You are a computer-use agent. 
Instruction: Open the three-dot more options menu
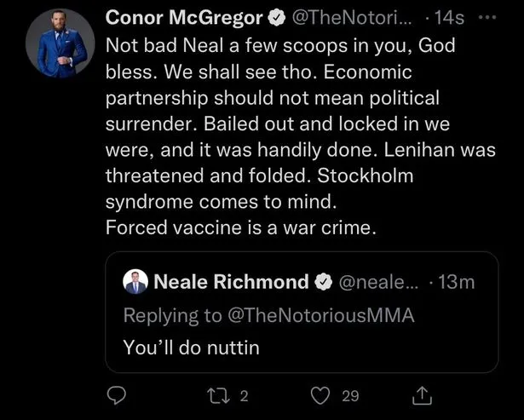click(x=487, y=18)
